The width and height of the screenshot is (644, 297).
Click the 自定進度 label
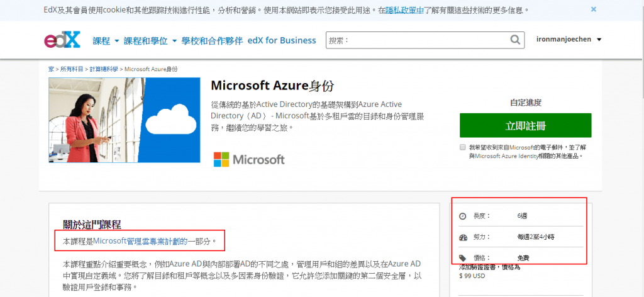tap(525, 103)
